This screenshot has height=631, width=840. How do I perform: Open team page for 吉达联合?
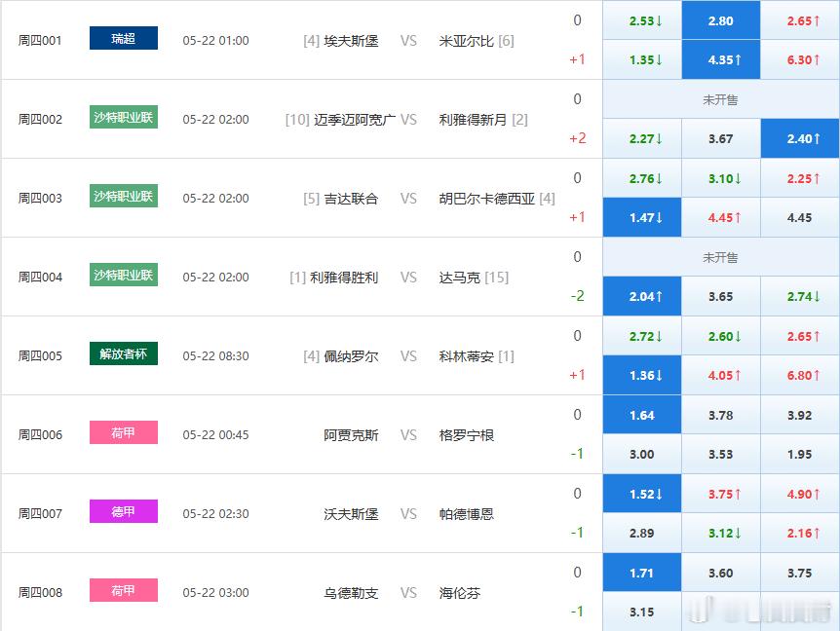tap(351, 199)
